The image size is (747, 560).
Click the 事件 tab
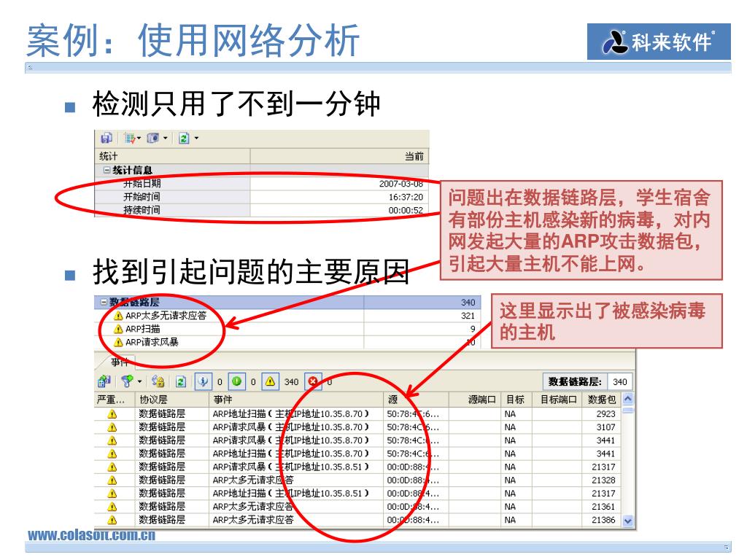[x=120, y=362]
